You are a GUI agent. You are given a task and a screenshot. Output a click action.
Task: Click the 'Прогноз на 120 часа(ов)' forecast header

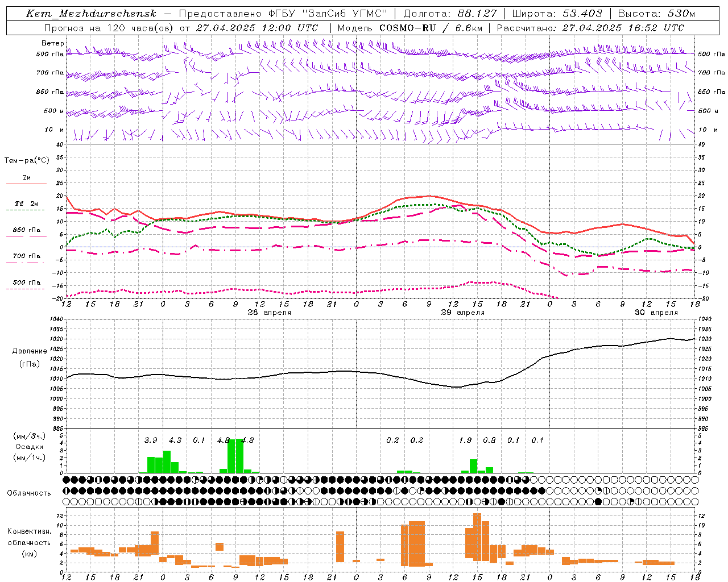109,28
